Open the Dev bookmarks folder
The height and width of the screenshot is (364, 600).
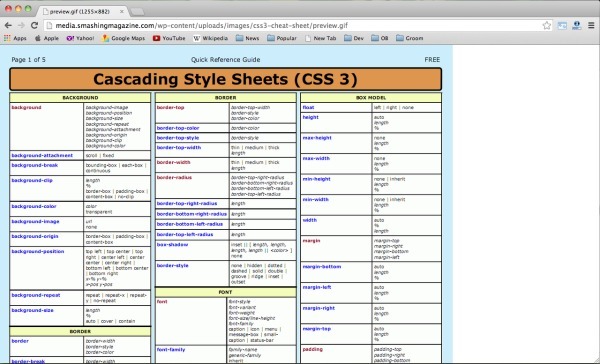(354, 38)
